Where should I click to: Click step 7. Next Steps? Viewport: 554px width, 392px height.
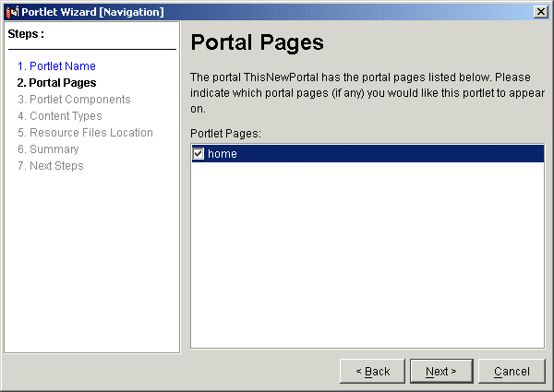(51, 165)
